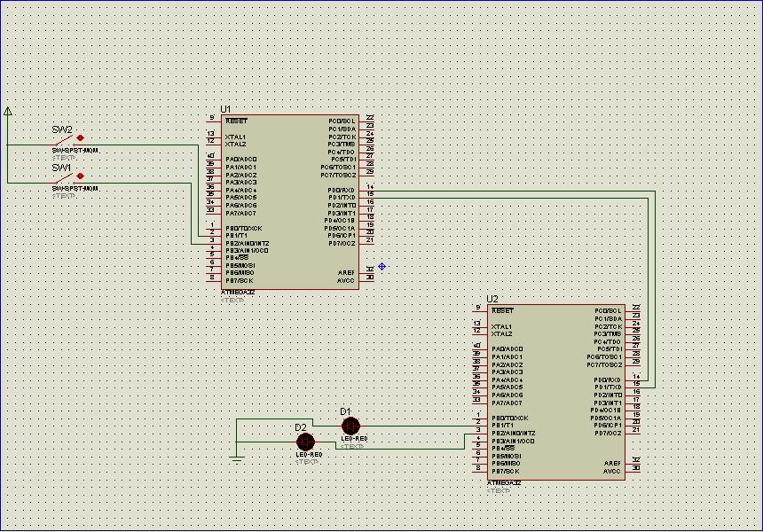
Task: Click the blue origin marker crosshair
Action: click(381, 266)
